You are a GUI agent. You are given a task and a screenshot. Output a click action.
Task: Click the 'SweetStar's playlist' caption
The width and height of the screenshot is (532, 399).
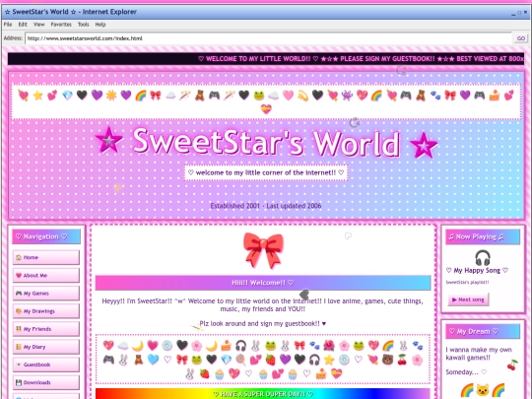[x=467, y=283]
